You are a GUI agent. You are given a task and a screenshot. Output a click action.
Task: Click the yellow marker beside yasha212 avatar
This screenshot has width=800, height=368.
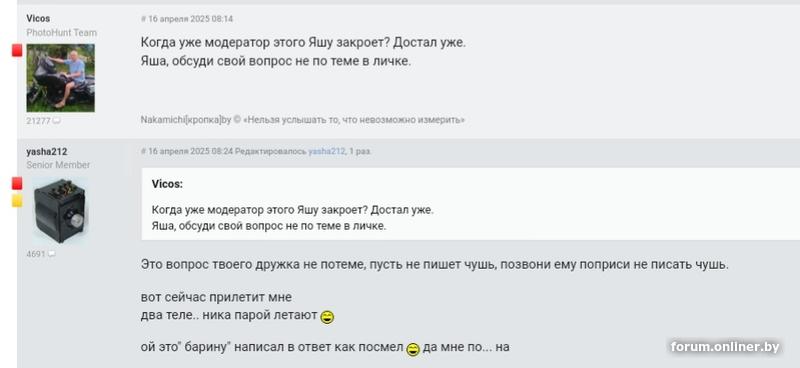pyautogui.click(x=17, y=201)
